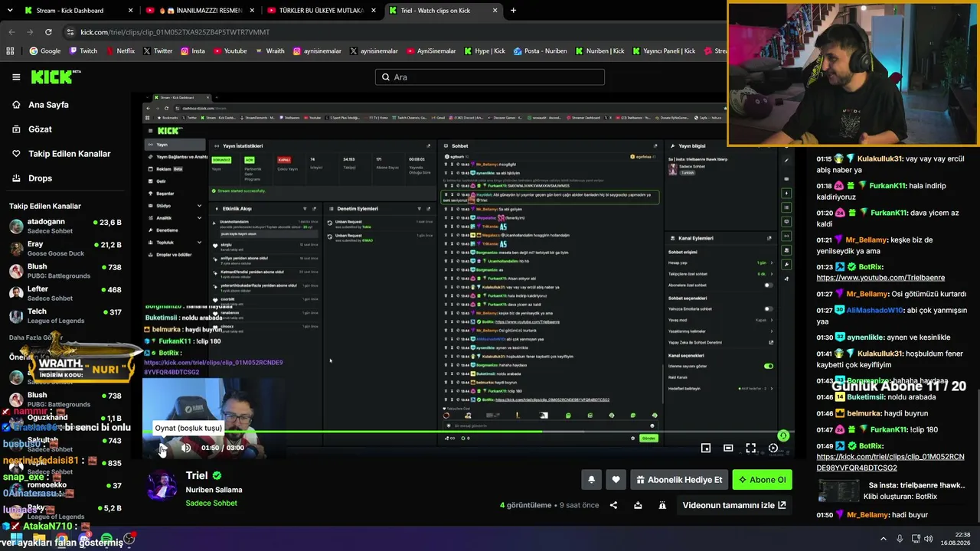
Task: Open the taskbar microphone icon
Action: point(900,539)
